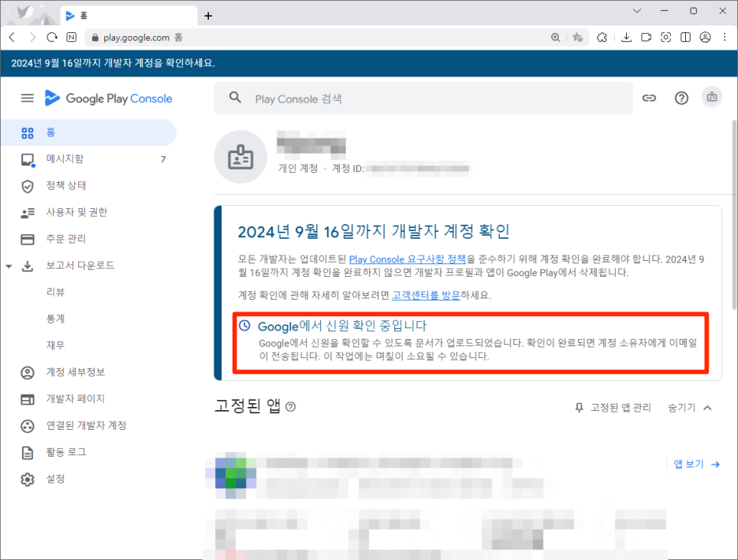The height and width of the screenshot is (560, 738).
Task: Open a new browser tab
Action: [208, 16]
